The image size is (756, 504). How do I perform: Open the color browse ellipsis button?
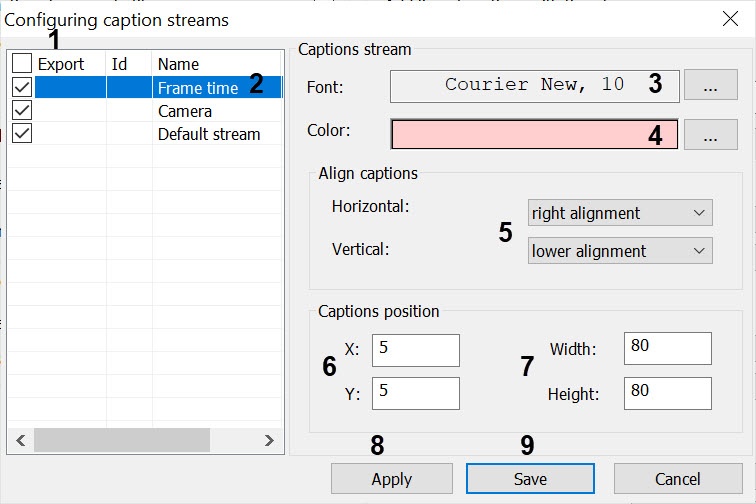tap(711, 135)
